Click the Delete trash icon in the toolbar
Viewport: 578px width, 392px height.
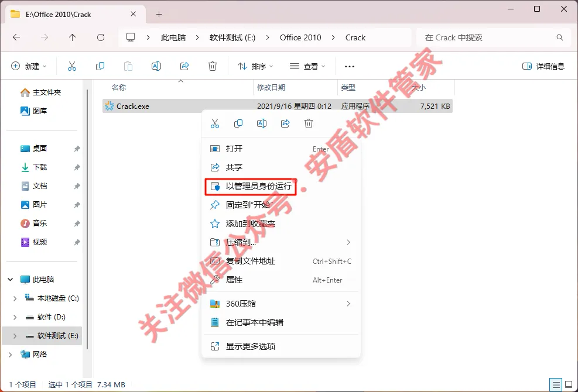click(x=213, y=66)
